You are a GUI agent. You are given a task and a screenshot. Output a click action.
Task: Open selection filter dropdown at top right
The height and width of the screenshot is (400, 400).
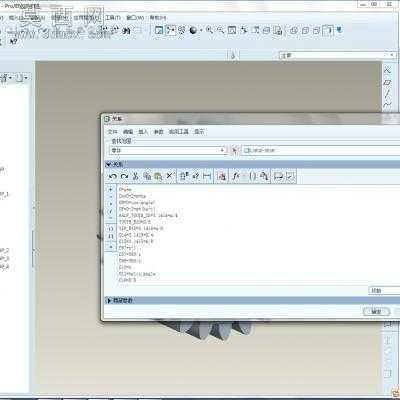pyautogui.click(x=338, y=55)
